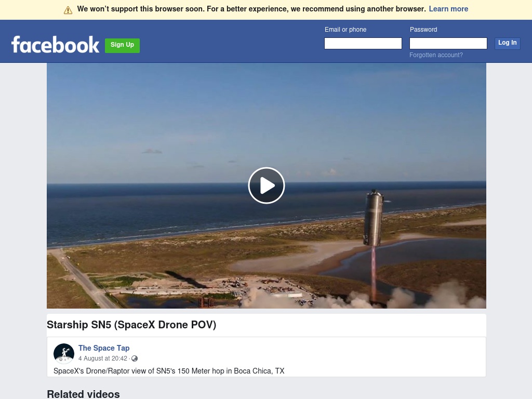The height and width of the screenshot is (399, 532).
Task: Click the Log In button
Action: point(507,43)
